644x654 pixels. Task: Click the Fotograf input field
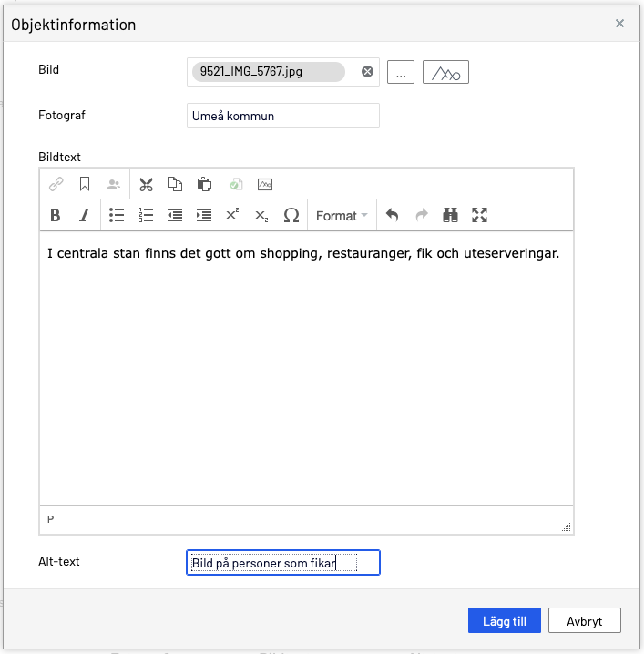pyautogui.click(x=282, y=116)
